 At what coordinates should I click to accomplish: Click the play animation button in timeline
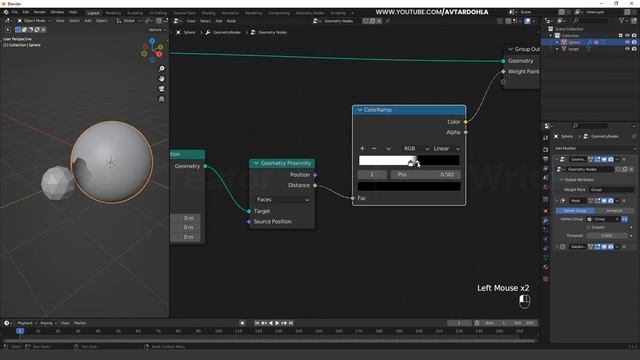point(277,323)
